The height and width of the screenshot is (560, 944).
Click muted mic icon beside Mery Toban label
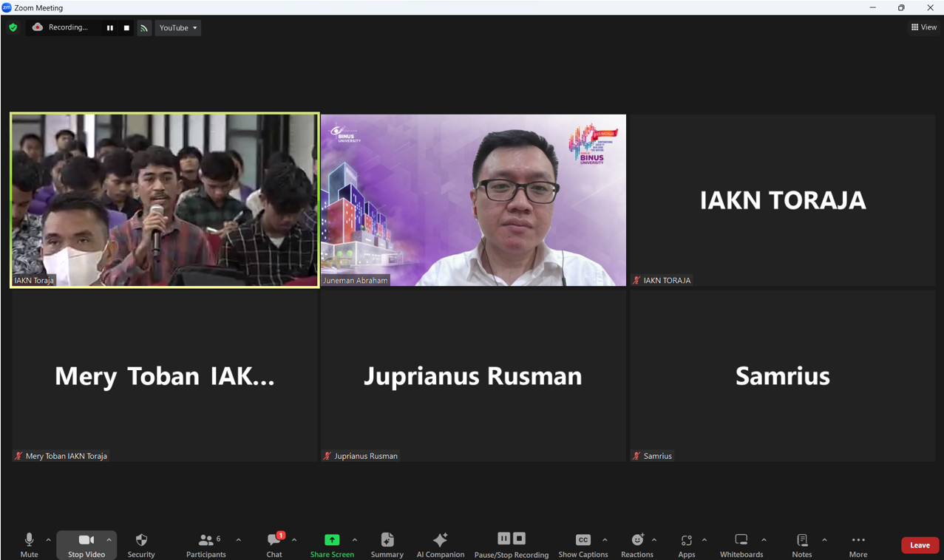[18, 456]
